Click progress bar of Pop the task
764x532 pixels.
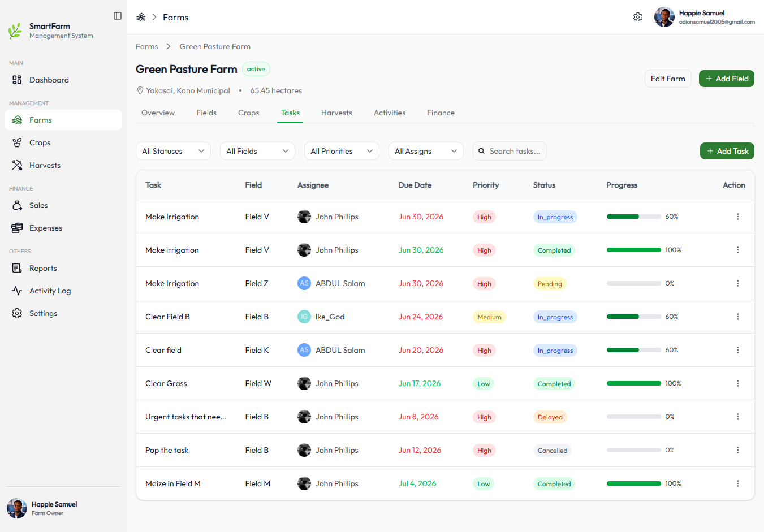[x=633, y=450]
